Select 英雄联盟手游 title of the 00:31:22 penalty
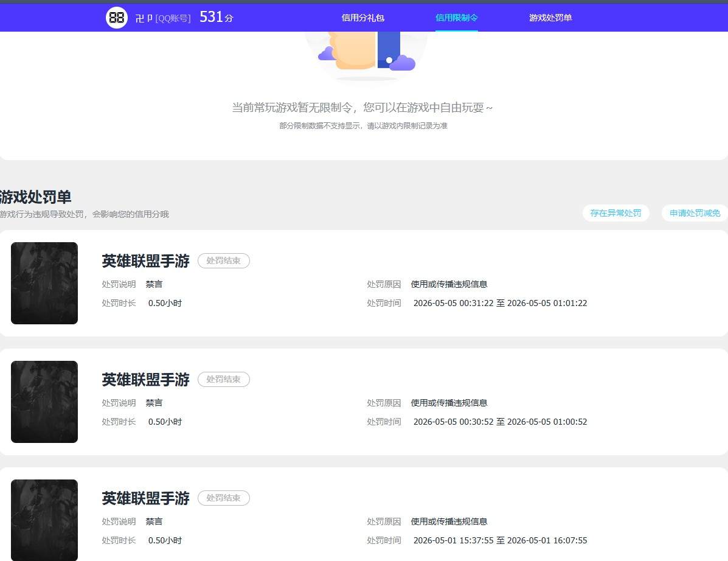Image resolution: width=728 pixels, height=561 pixels. (146, 261)
